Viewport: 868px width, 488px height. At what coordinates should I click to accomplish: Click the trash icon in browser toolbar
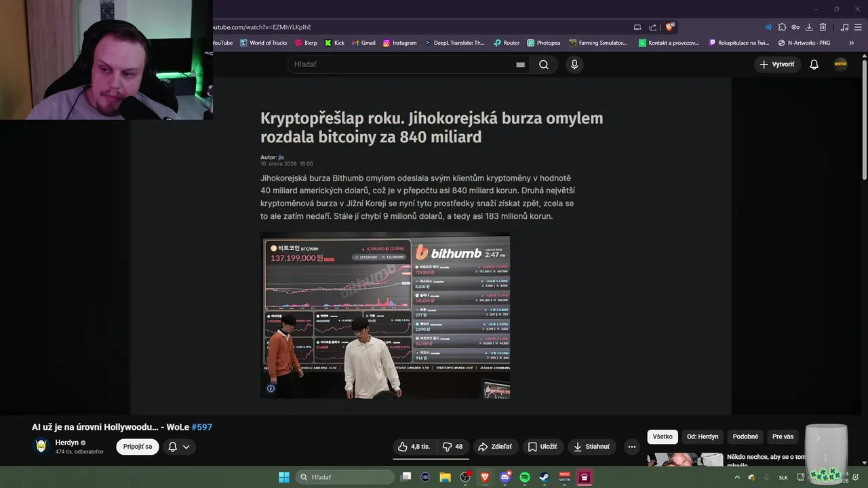click(823, 27)
